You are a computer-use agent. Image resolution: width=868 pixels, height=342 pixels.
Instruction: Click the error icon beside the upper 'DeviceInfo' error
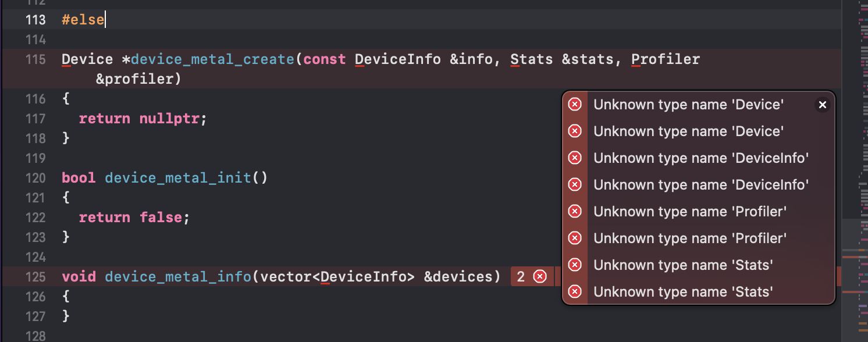(x=575, y=158)
